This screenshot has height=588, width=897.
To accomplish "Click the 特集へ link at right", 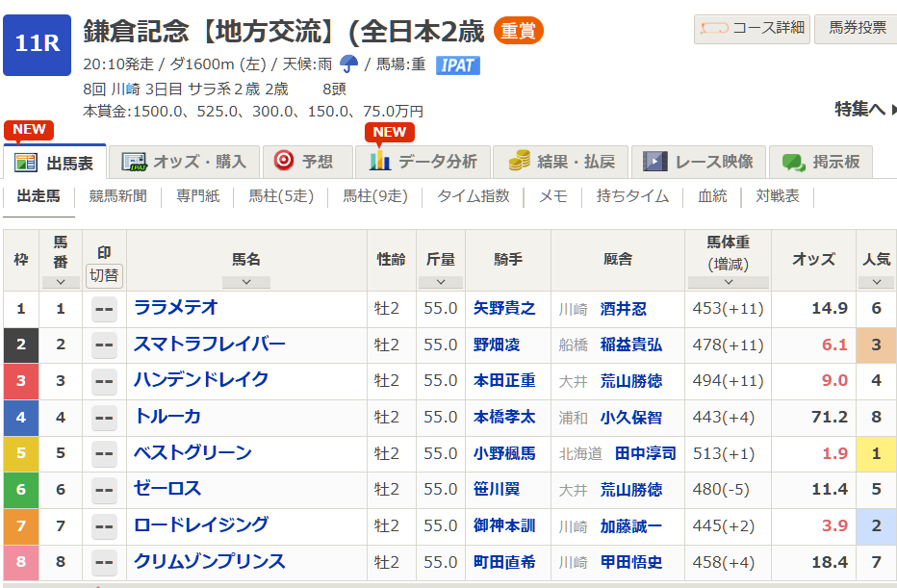I will tap(859, 109).
